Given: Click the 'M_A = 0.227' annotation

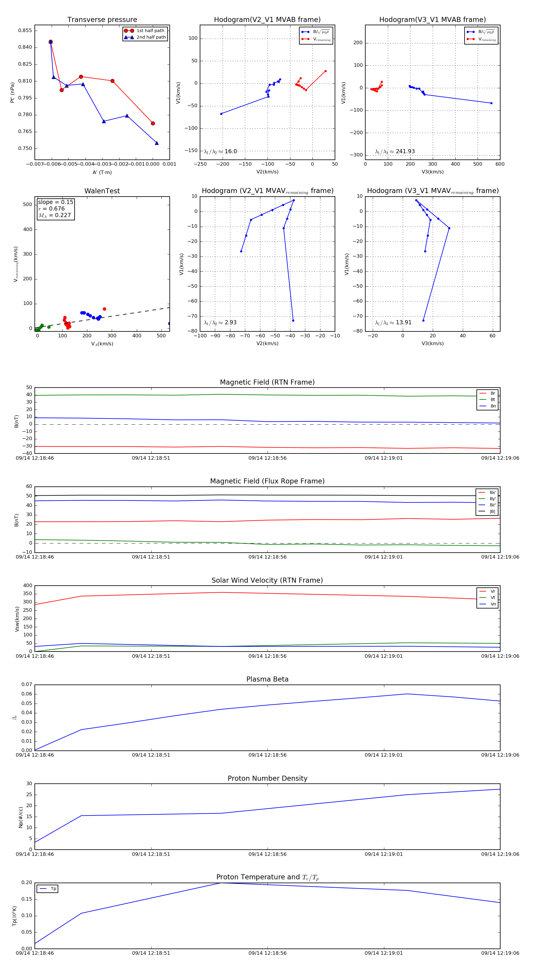Looking at the screenshot, I should [x=54, y=215].
